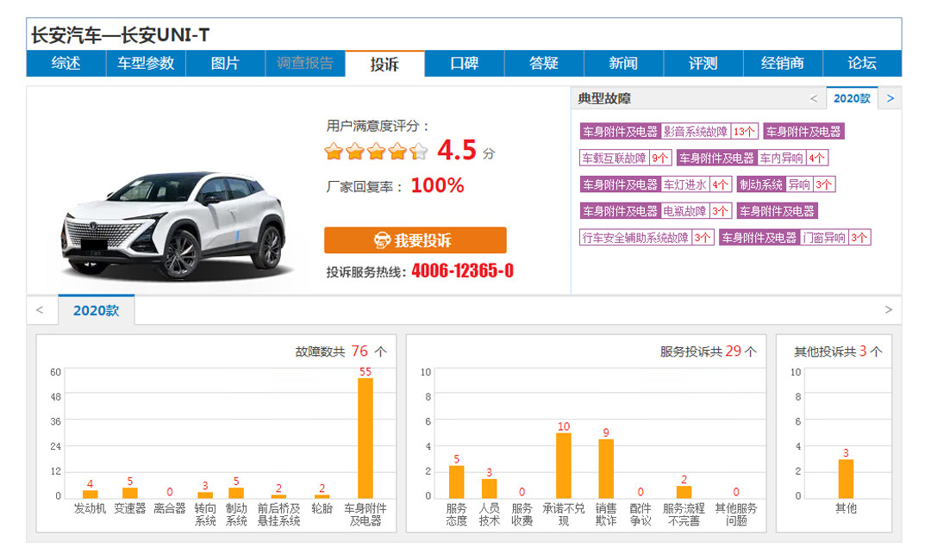Open the 行车安全辅助系统故障 fault tag
This screenshot has height=560, width=931.
click(635, 238)
